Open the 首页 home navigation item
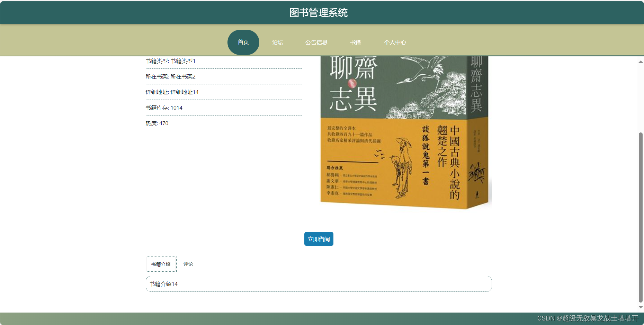Image resolution: width=644 pixels, height=325 pixels. click(243, 42)
